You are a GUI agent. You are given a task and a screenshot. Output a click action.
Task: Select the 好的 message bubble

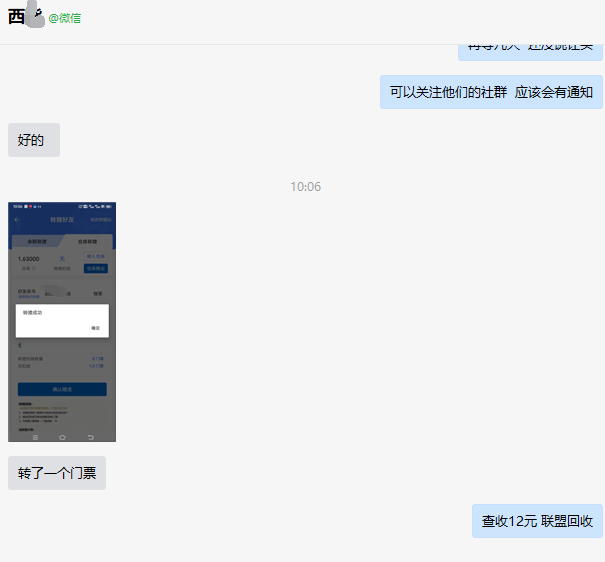pos(33,140)
